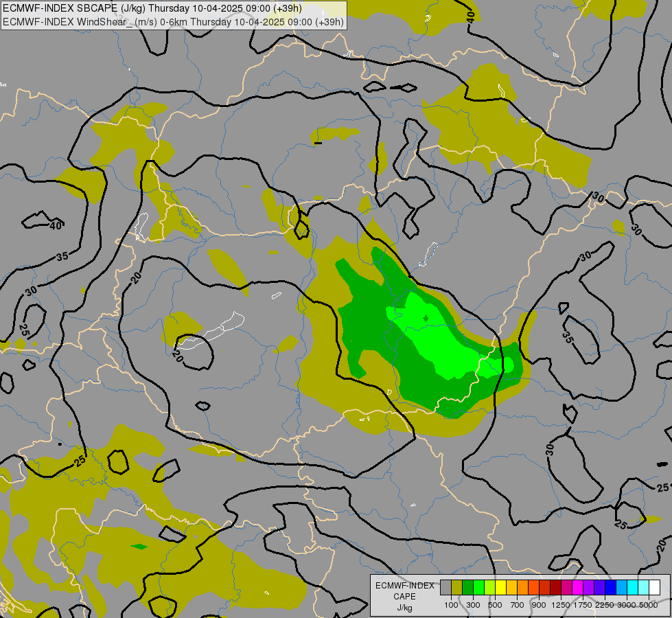The width and height of the screenshot is (672, 618).
Task: Select the orange-red legend swatch before 900
Action: [533, 588]
